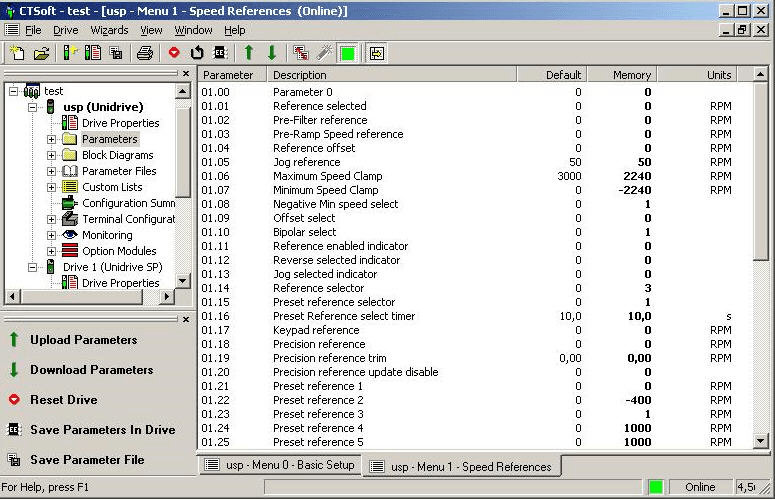The width and height of the screenshot is (775, 500).
Task: Collapse the test project tree node
Action: (x=14, y=91)
